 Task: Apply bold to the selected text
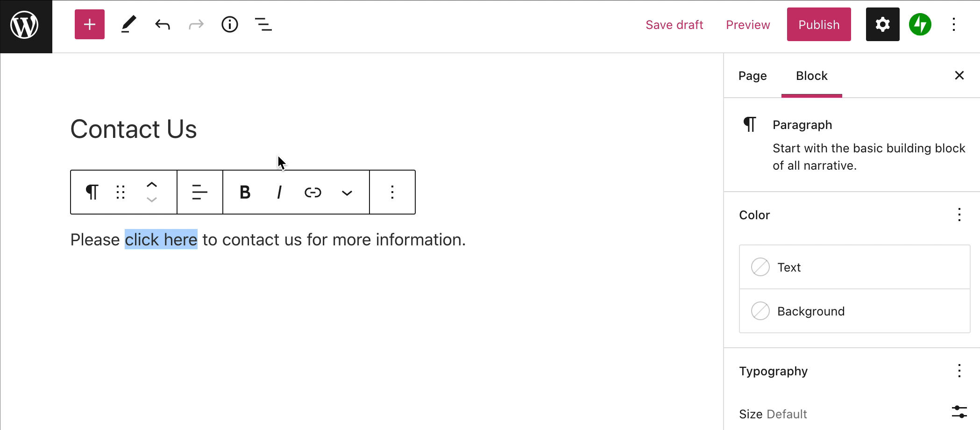(x=245, y=192)
